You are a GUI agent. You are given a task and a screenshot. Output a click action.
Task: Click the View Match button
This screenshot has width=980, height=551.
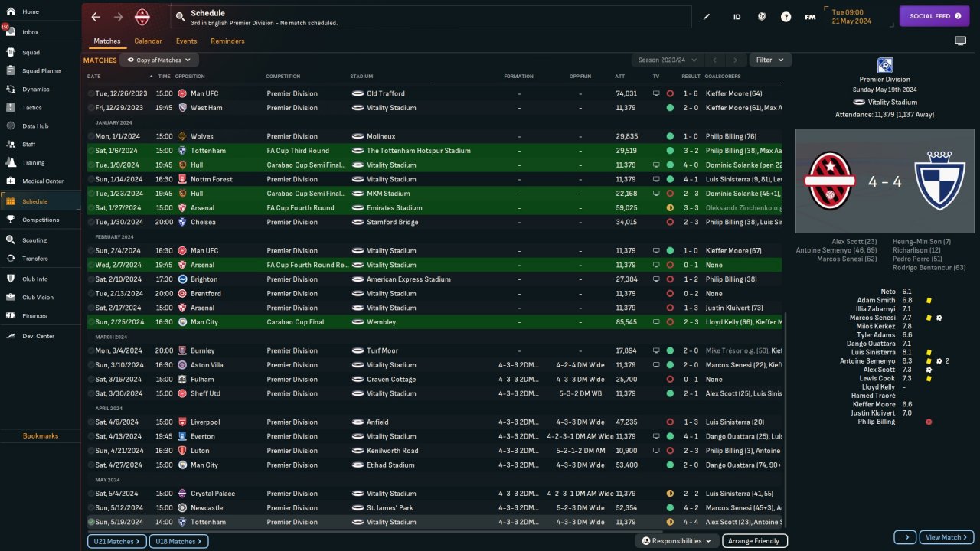[946, 537]
